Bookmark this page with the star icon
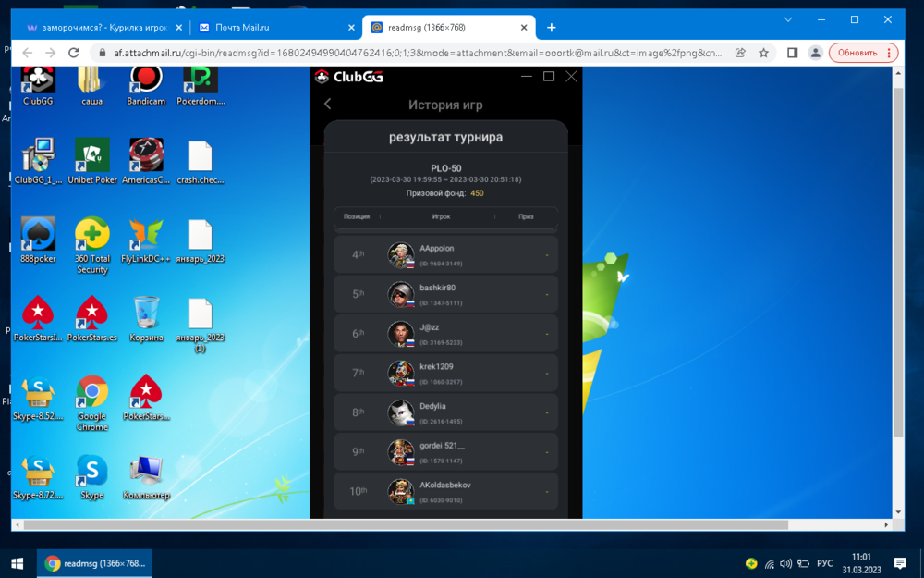This screenshot has height=578, width=924. point(763,53)
